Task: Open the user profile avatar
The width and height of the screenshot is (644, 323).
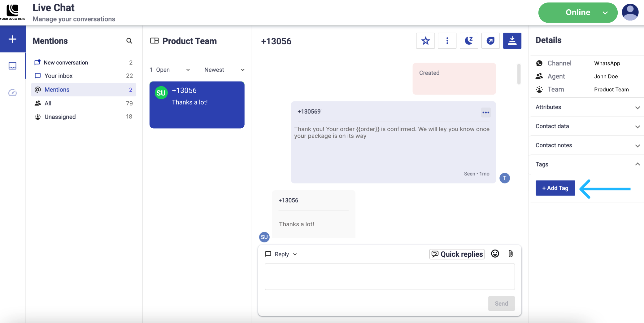Action: [630, 12]
